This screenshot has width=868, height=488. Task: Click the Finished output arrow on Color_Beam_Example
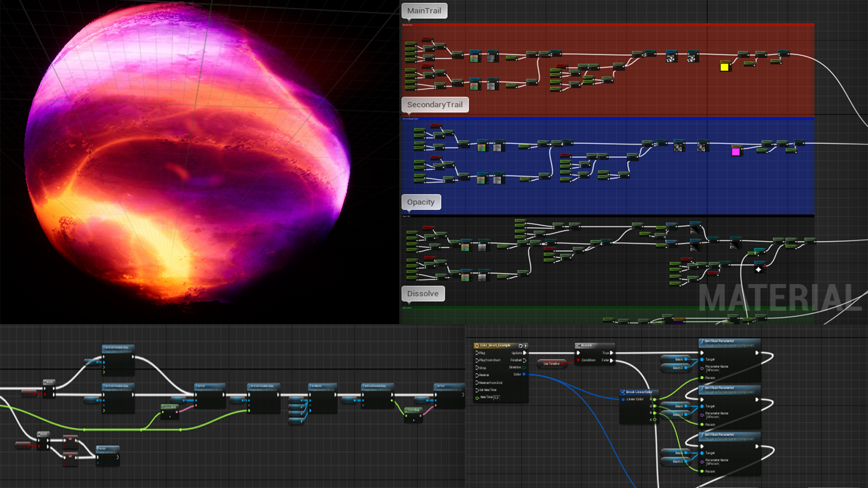pos(524,360)
